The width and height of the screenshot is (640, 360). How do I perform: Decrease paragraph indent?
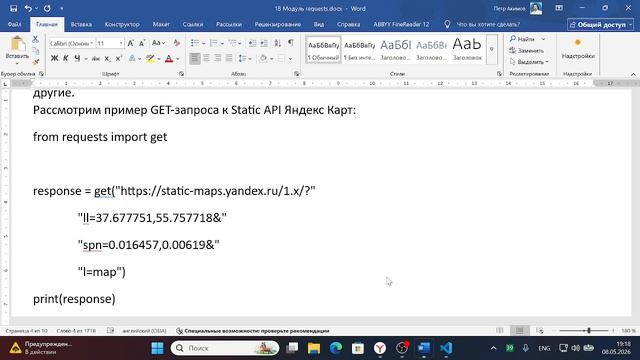(x=253, y=43)
